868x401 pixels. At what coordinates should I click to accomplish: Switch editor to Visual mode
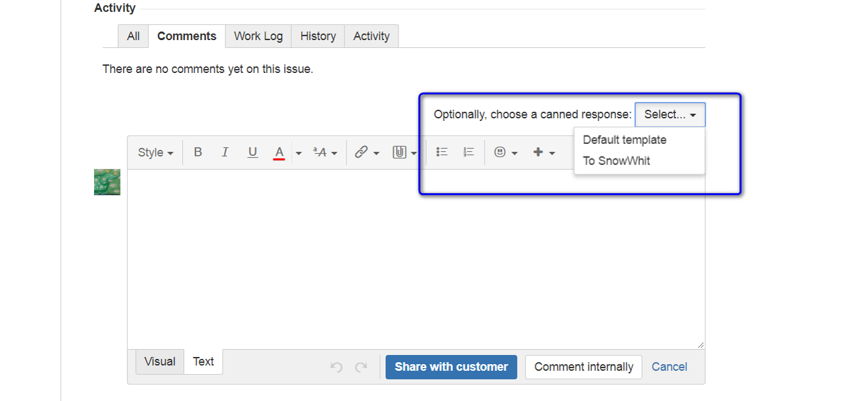[x=160, y=362]
